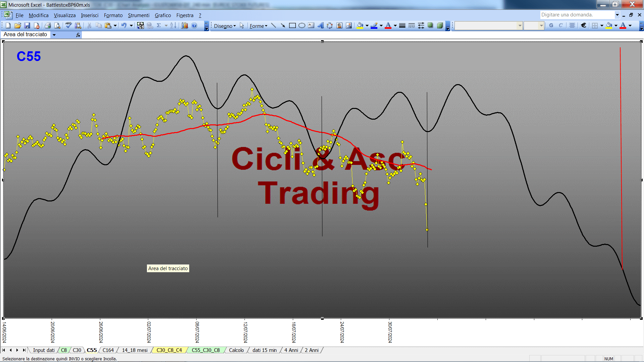Insert WordArt from drawing toolbar
The image size is (644, 362).
(321, 25)
